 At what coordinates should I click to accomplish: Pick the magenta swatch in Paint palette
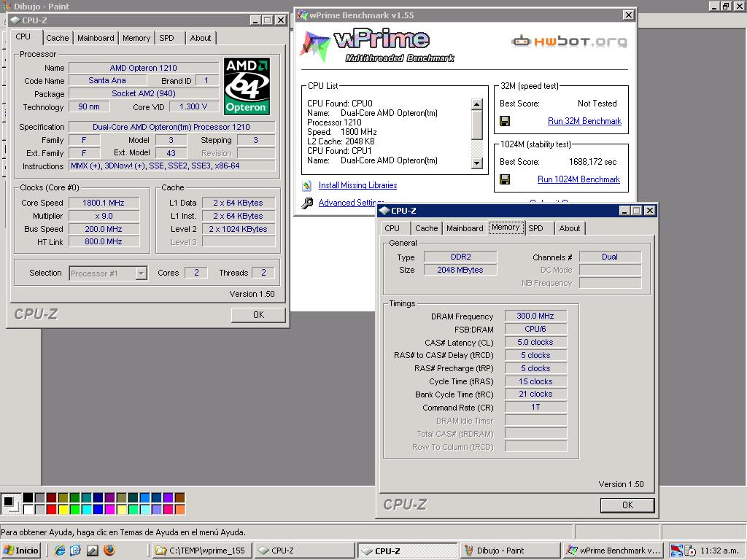click(x=109, y=510)
